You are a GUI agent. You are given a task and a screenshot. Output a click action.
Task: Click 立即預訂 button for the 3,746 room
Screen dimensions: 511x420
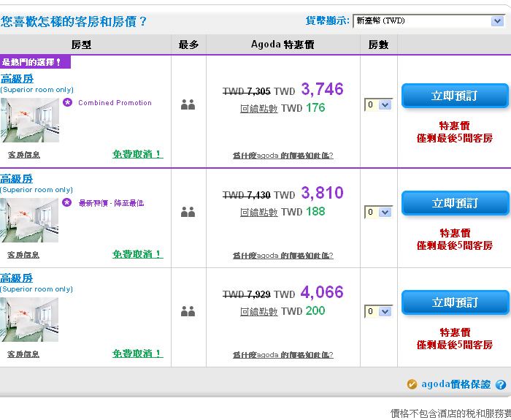click(455, 96)
